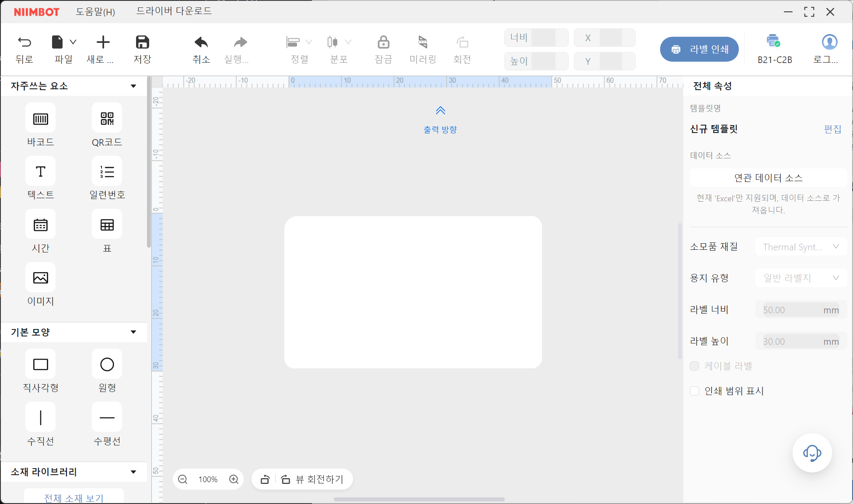Screen dimensions: 853x504
Task: Expand the 파일 dropdown chevron
Action: coord(73,42)
